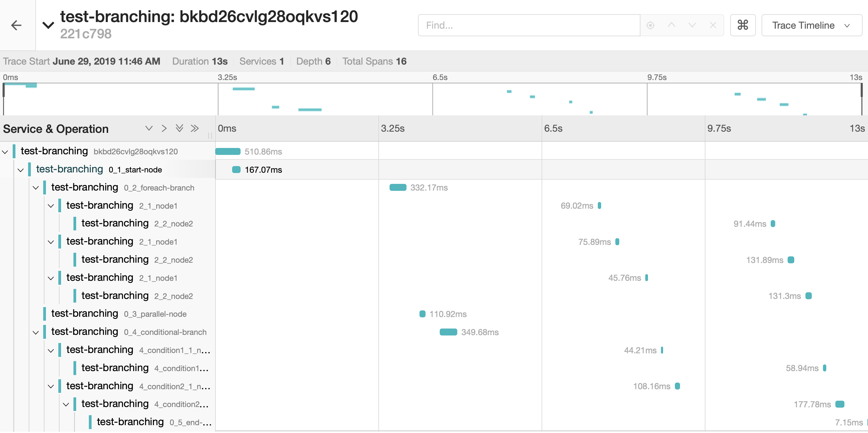Click the Find search input field
The image size is (868, 433).
(528, 25)
